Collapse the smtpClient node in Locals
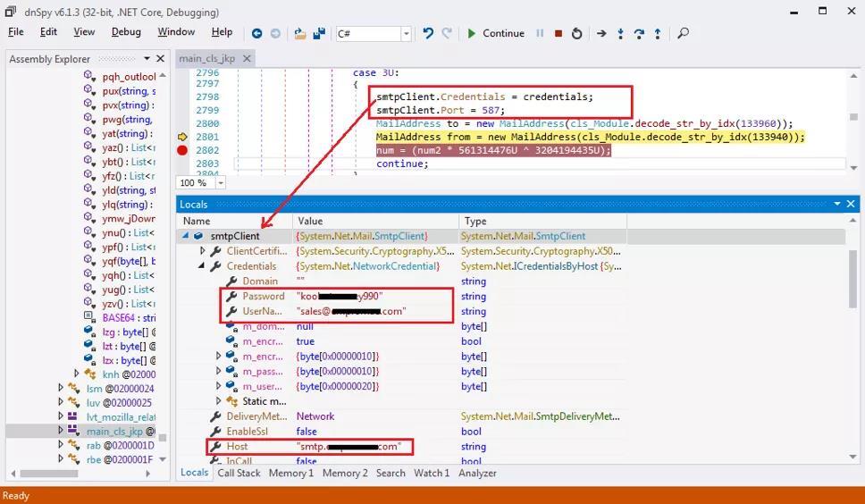This screenshot has height=504, width=865. pos(187,236)
